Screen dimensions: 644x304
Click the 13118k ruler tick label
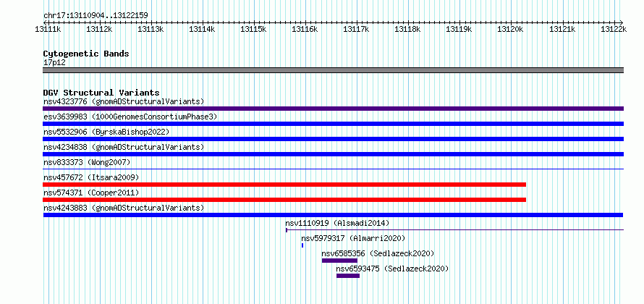click(408, 29)
